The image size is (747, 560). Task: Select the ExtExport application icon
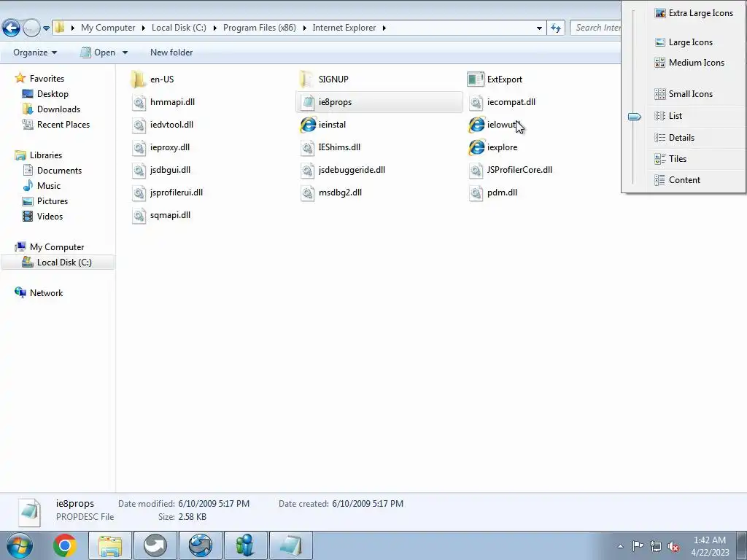[476, 79]
